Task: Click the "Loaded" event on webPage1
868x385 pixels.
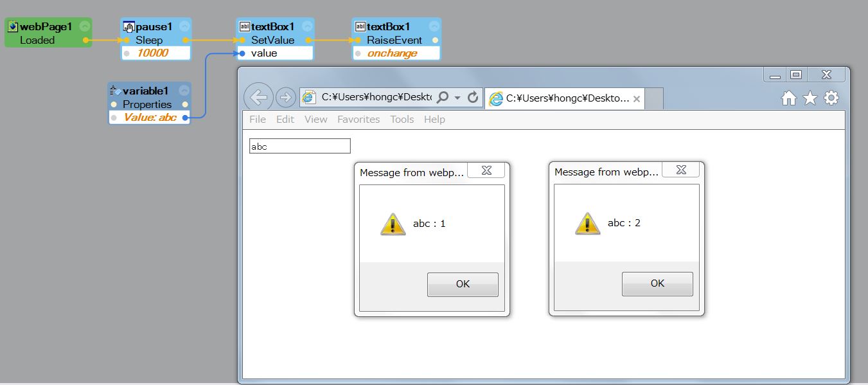Action: coord(37,40)
